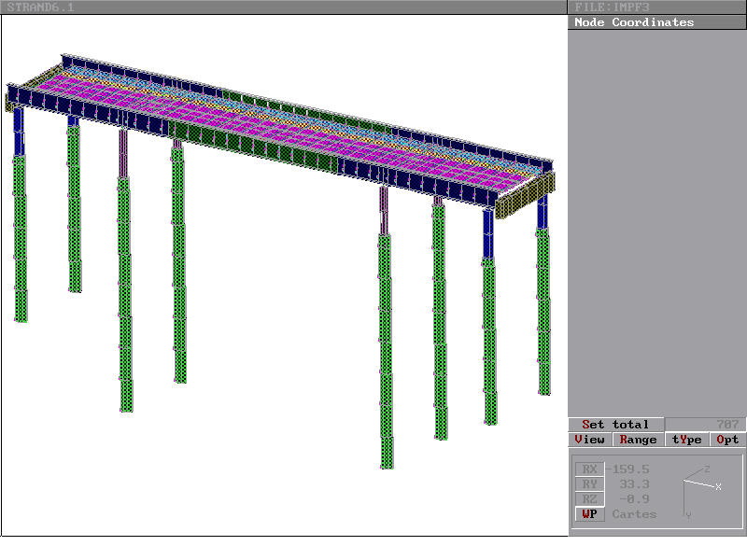Open the Opt options menu
This screenshot has height=560, width=747.
tap(727, 440)
